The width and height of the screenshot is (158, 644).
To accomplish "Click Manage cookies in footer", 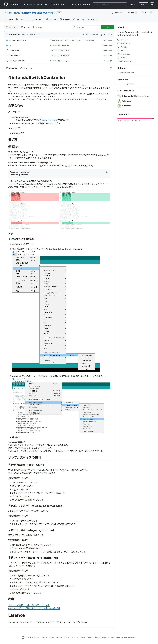I will [x=100, y=637].
